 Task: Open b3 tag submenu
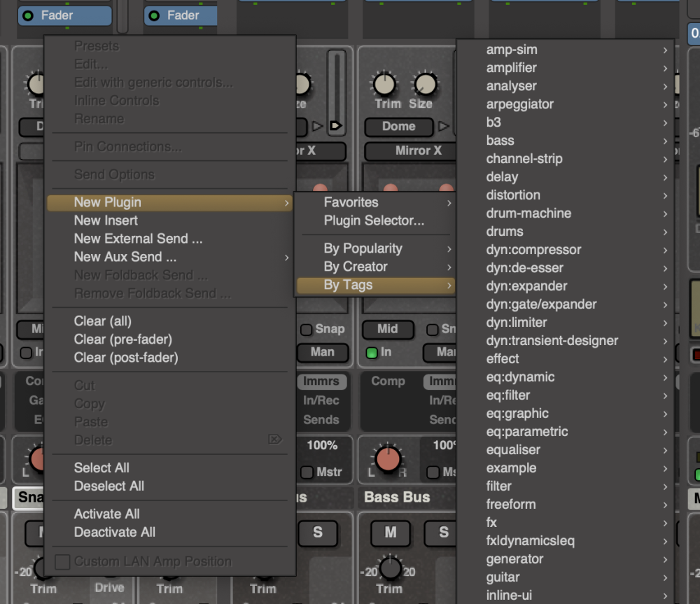click(x=565, y=122)
